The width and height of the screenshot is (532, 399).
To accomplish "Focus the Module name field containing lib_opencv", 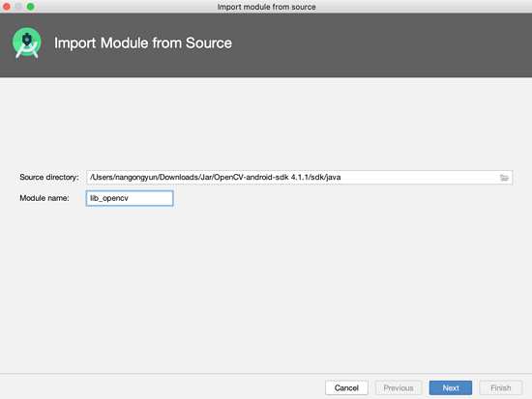I will click(x=130, y=198).
